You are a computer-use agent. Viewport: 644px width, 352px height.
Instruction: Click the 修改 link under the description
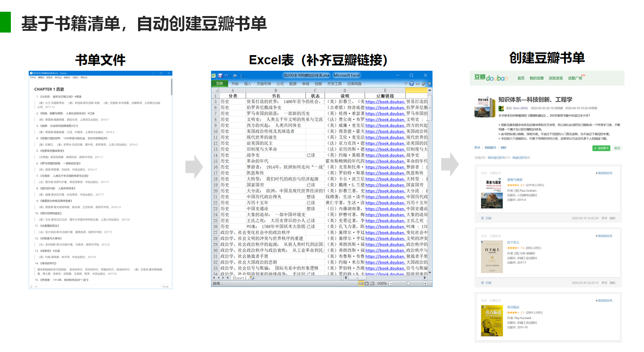click(477, 148)
